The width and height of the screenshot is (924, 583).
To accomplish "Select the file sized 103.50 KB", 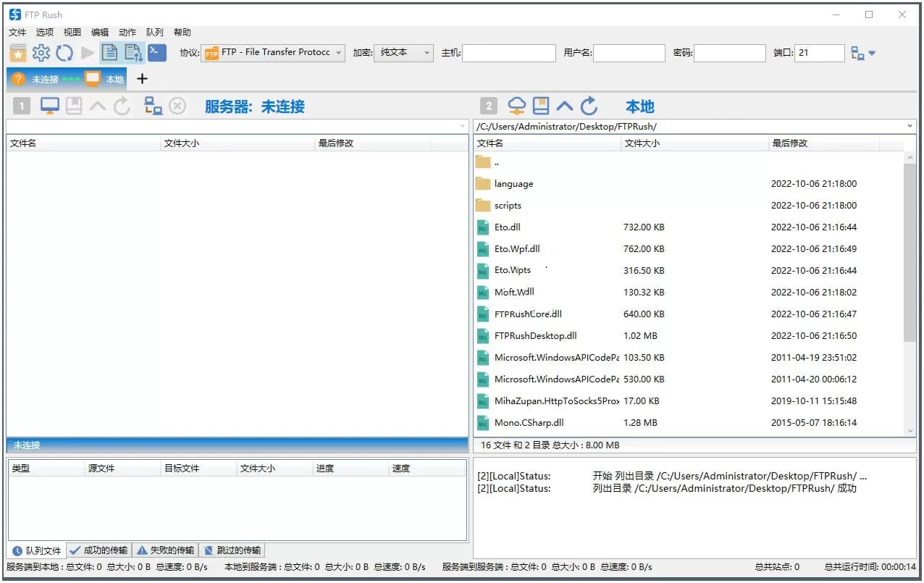I will (x=689, y=358).
